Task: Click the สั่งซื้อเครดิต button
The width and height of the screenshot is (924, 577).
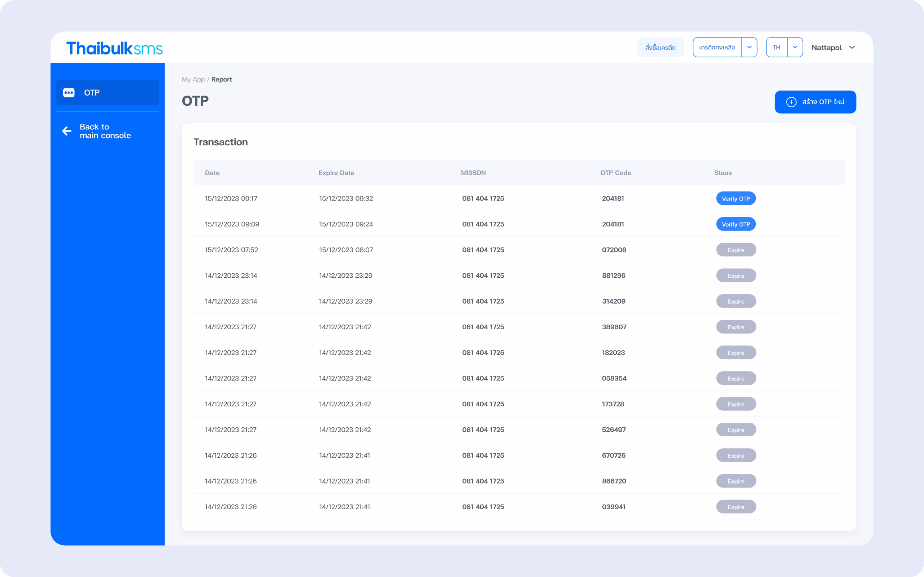Action: tap(660, 47)
